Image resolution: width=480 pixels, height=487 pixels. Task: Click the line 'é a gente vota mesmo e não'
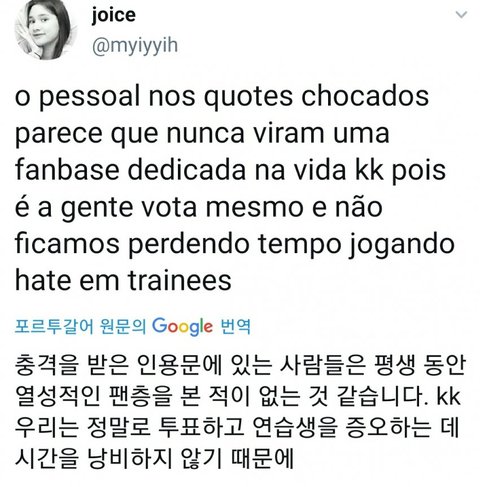coord(199,208)
